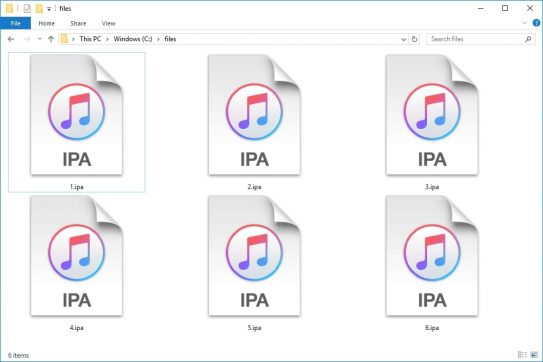Click the New folder quick access icon
543x362 pixels.
pos(39,9)
